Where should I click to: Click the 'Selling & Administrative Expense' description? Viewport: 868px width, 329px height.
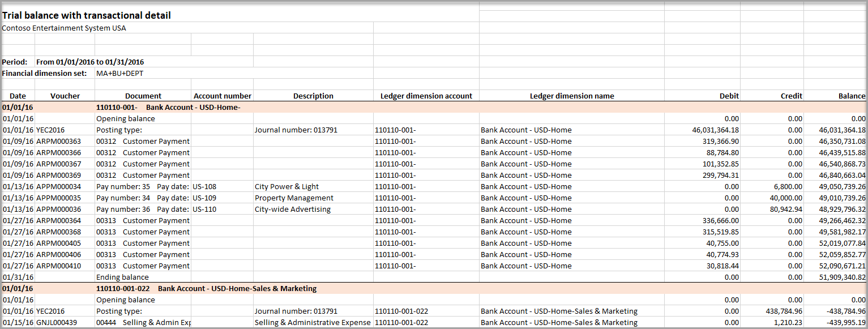click(x=313, y=322)
